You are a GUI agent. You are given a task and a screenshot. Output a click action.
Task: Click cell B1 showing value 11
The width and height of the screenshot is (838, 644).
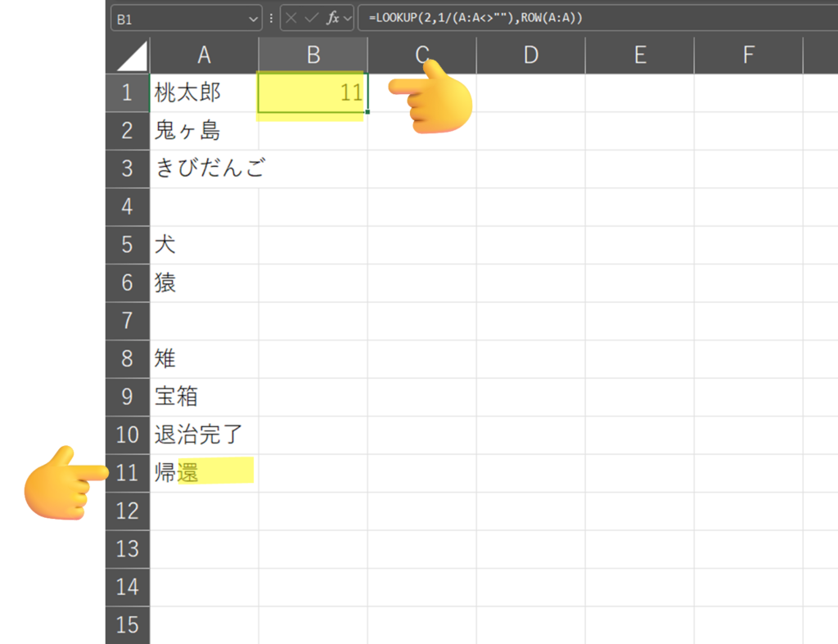tap(313, 92)
